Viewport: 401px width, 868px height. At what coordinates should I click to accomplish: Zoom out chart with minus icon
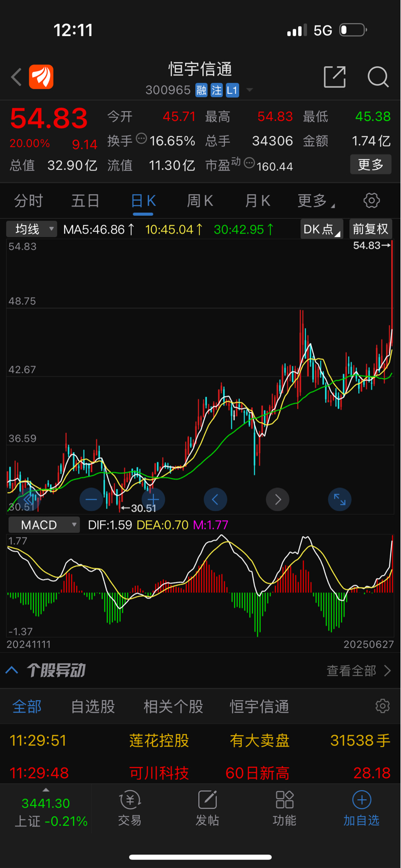pyautogui.click(x=91, y=499)
